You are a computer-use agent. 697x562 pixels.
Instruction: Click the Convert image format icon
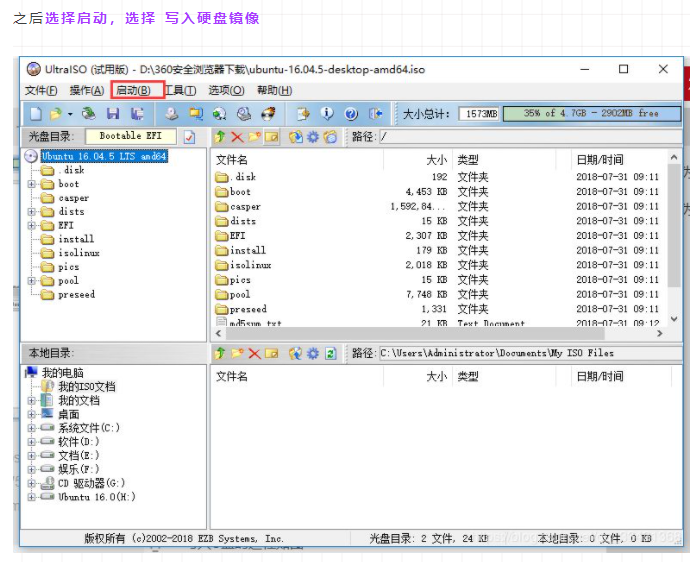(x=196, y=114)
